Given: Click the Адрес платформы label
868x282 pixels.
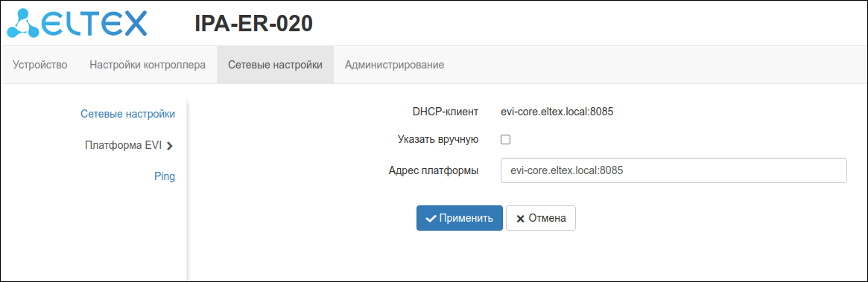Looking at the screenshot, I should click(434, 171).
